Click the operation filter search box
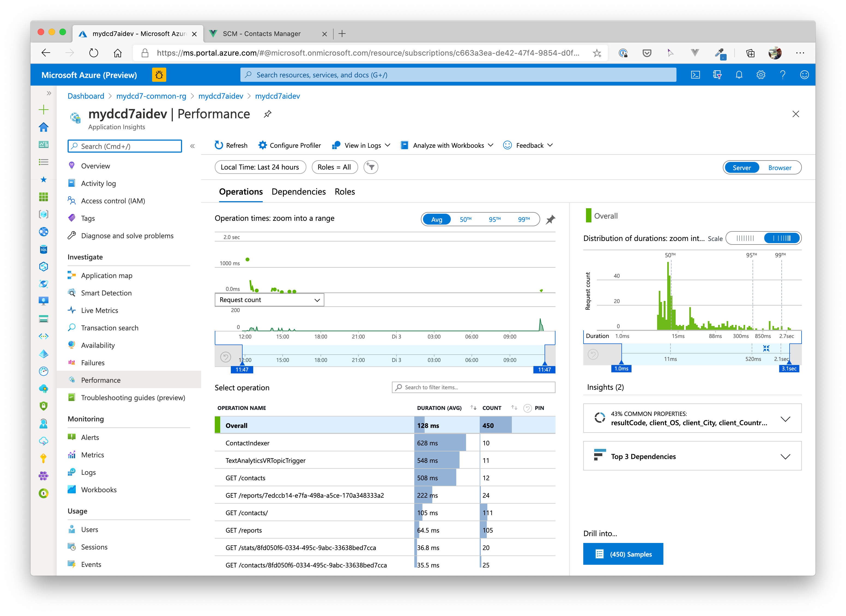This screenshot has width=846, height=616. point(474,387)
